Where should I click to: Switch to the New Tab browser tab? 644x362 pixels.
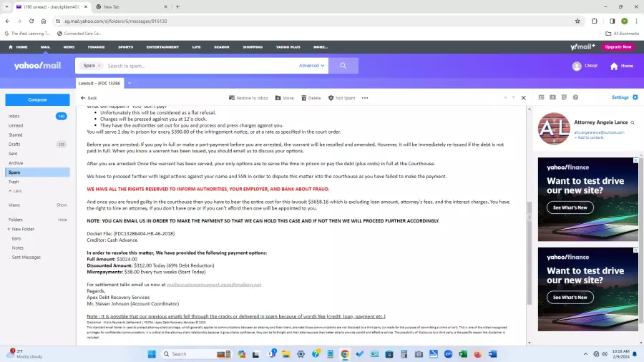(x=132, y=6)
